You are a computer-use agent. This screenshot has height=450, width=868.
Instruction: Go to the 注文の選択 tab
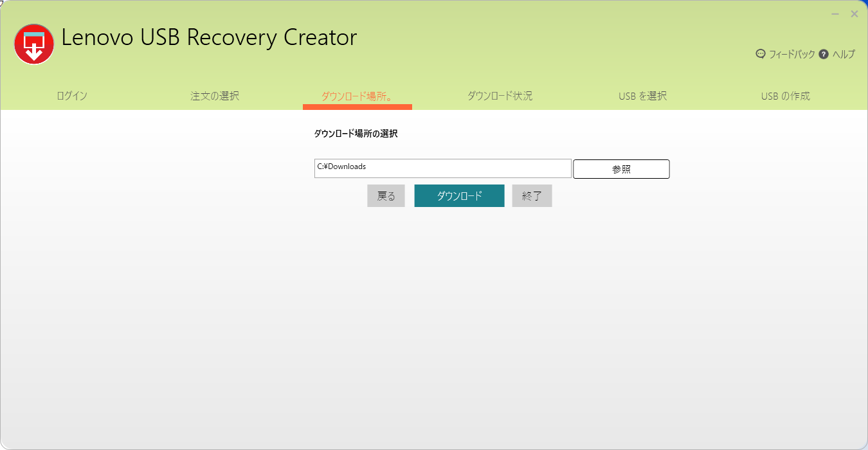215,96
